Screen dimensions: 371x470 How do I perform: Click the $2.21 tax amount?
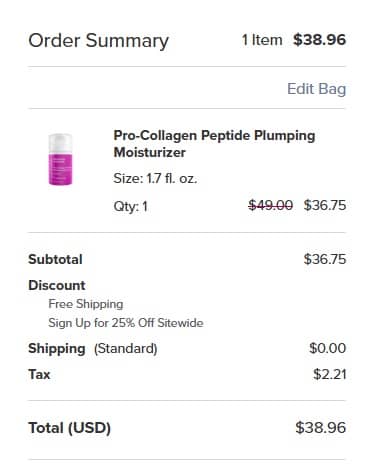(329, 374)
